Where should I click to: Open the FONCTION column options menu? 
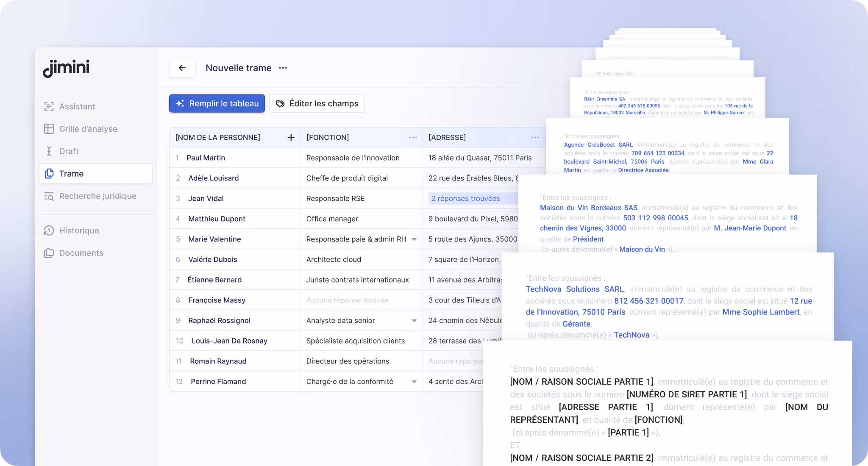pos(413,137)
